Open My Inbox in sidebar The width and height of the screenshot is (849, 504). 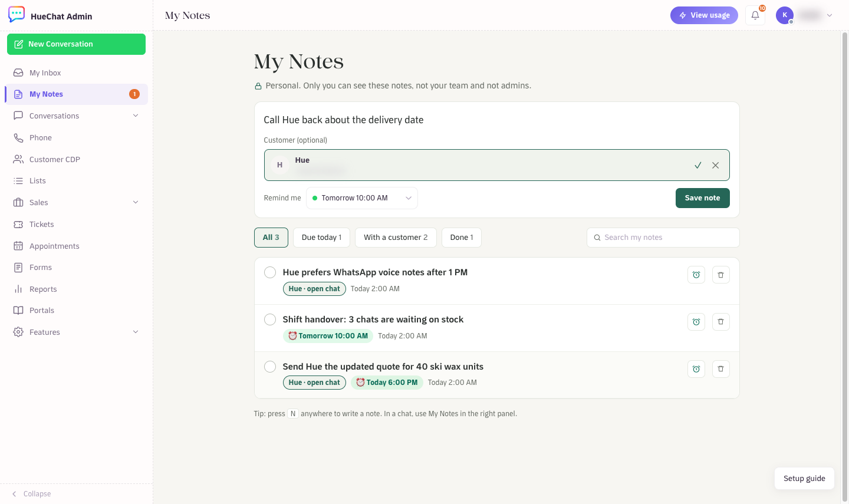click(x=77, y=73)
